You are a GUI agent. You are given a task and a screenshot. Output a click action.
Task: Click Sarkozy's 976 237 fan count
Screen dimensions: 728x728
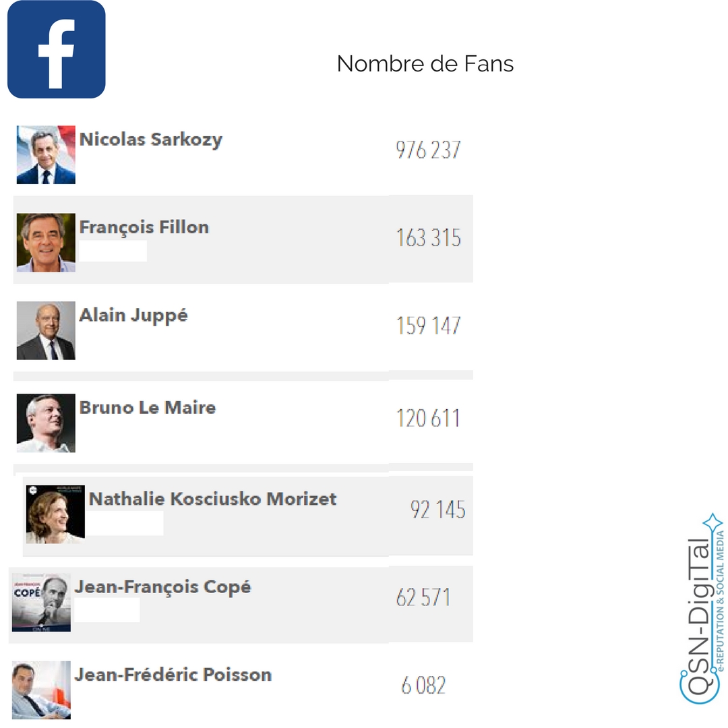[x=428, y=150]
